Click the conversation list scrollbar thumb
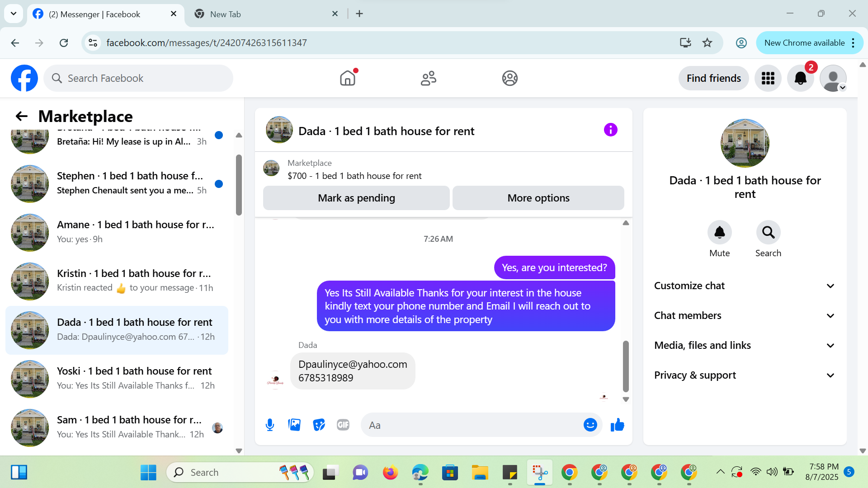 239,185
